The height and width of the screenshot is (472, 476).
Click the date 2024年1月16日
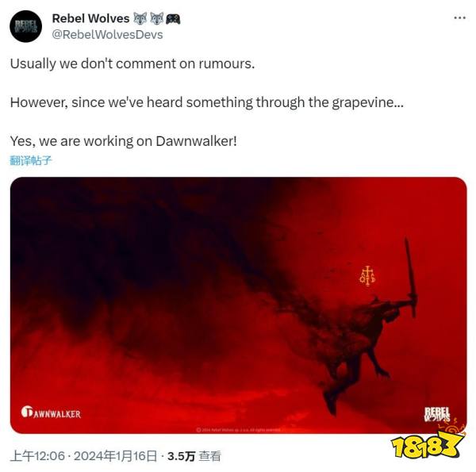click(115, 456)
